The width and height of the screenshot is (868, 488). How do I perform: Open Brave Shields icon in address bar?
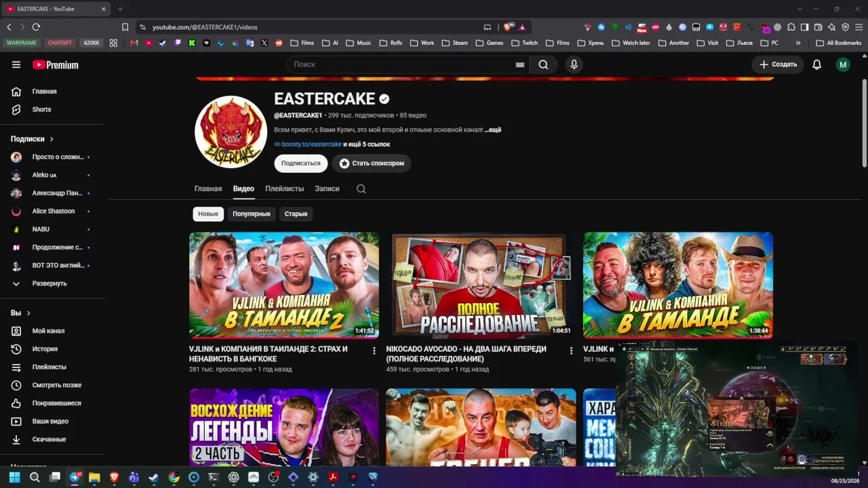[x=507, y=27]
